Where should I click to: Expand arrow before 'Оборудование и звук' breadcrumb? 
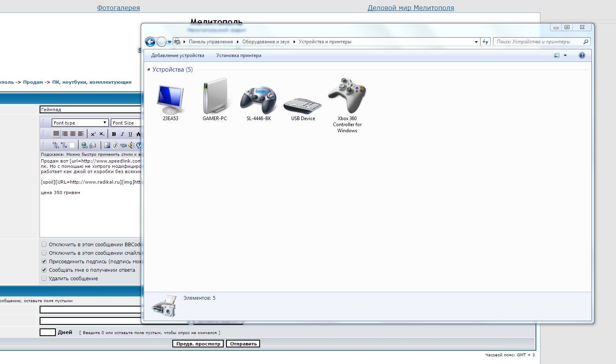pyautogui.click(x=238, y=42)
